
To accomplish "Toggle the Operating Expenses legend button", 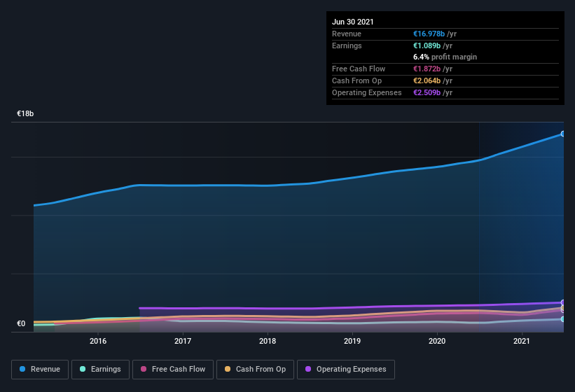I will (x=346, y=370).
